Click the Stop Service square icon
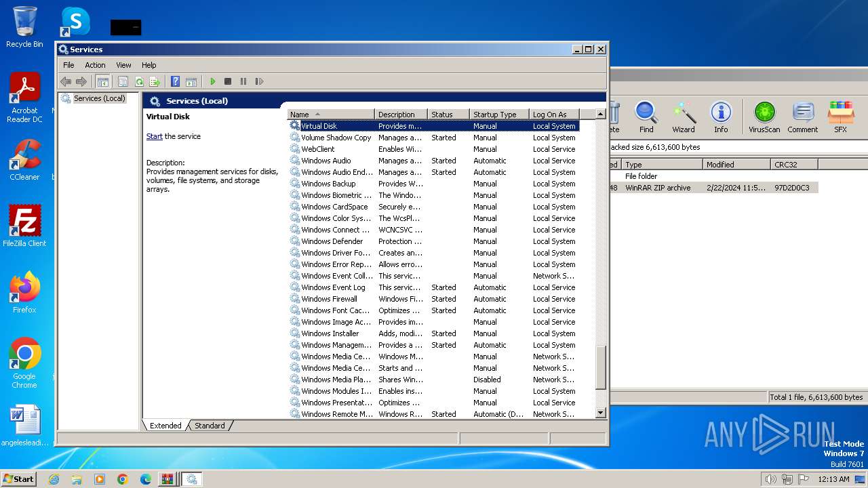868x488 pixels. (228, 81)
